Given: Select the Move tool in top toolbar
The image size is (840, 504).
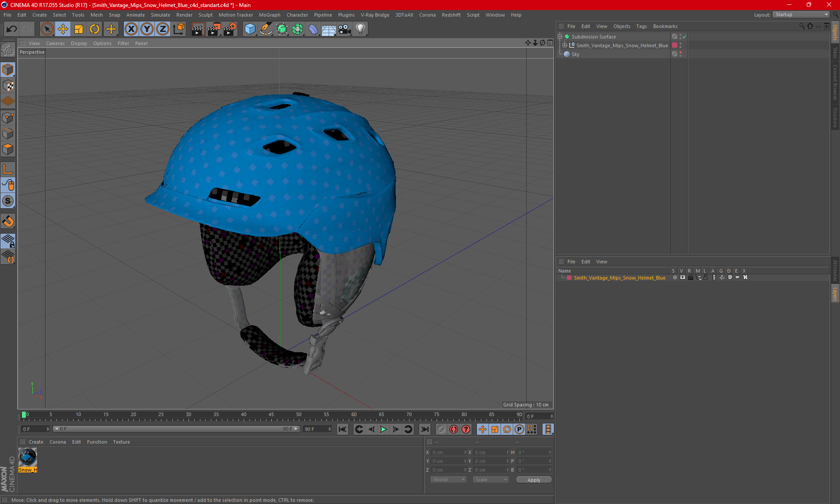Looking at the screenshot, I should pos(63,29).
